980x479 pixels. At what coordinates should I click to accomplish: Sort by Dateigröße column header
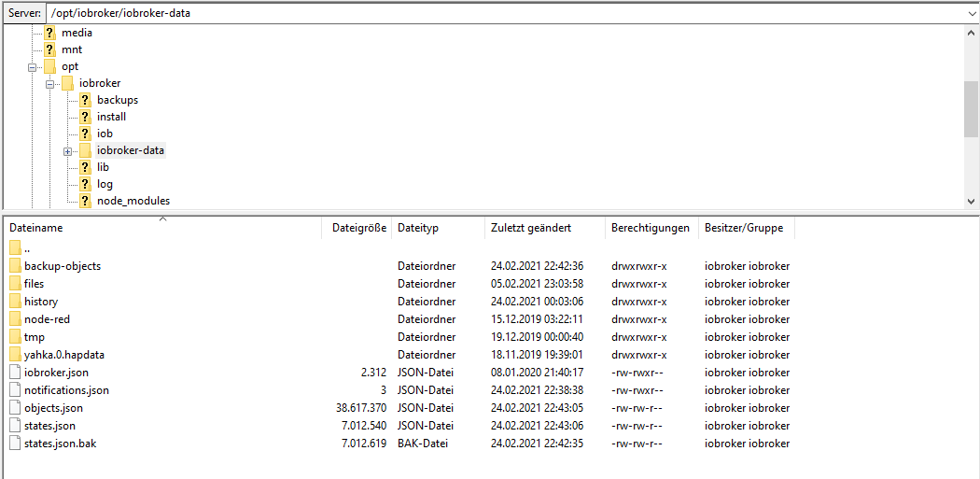tap(357, 228)
